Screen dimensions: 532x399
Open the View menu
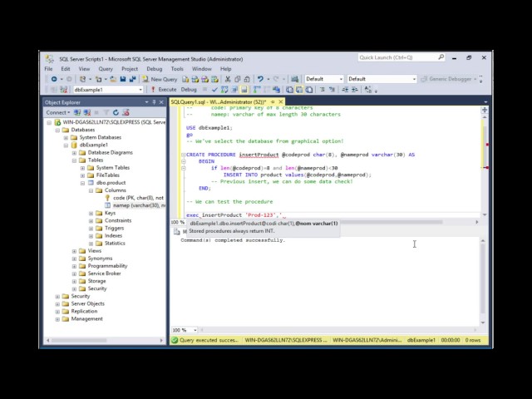pos(84,69)
